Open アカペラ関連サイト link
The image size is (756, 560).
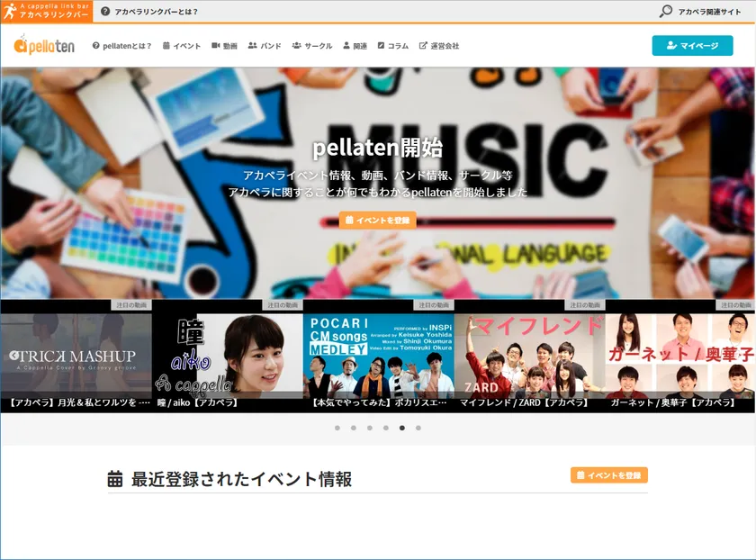pyautogui.click(x=709, y=12)
